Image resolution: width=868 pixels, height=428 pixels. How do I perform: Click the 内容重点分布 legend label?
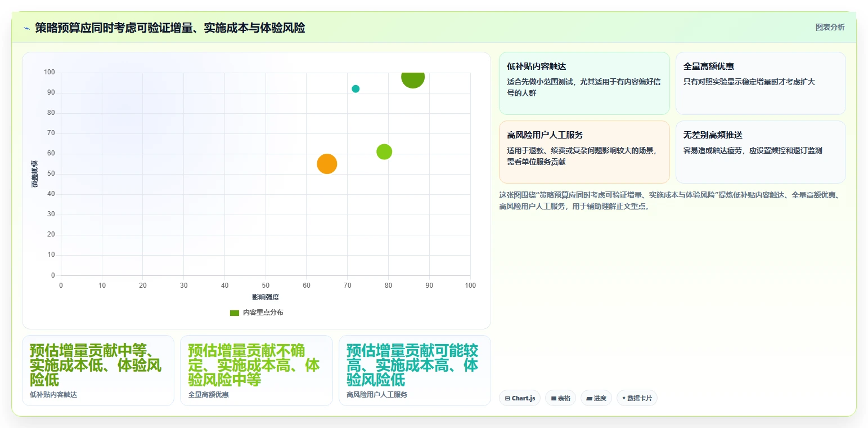pyautogui.click(x=263, y=313)
